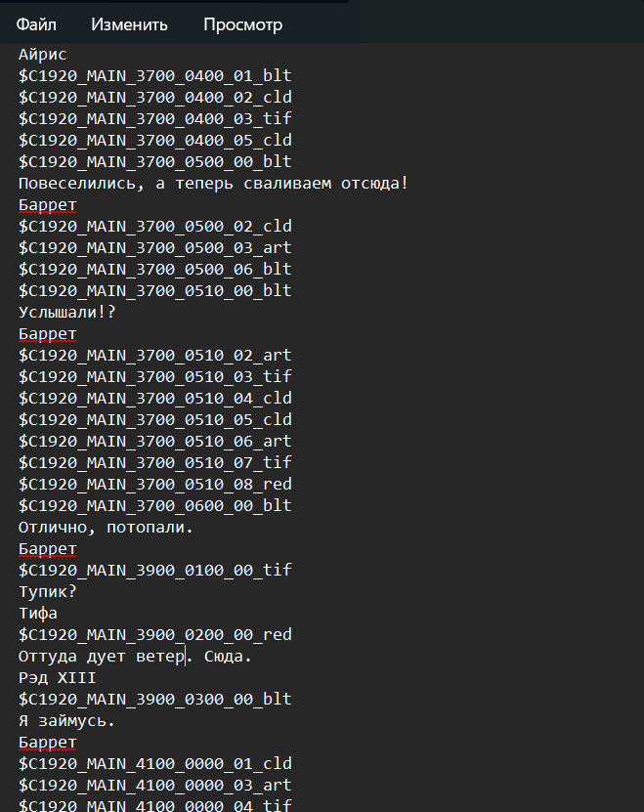The image size is (644, 812).
Task: Place cursor in 'Повеселились, а теперь сваливаем отсюда!'
Action: tap(213, 184)
